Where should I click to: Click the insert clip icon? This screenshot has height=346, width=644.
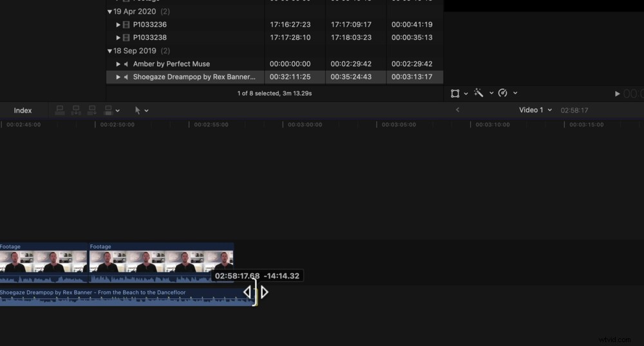[76, 110]
